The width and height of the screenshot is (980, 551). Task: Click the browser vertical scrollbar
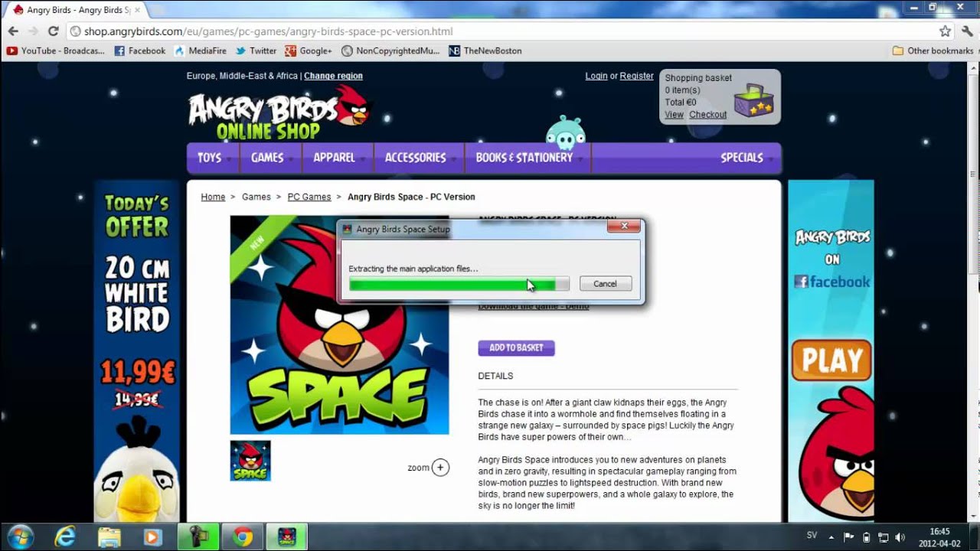click(973, 293)
